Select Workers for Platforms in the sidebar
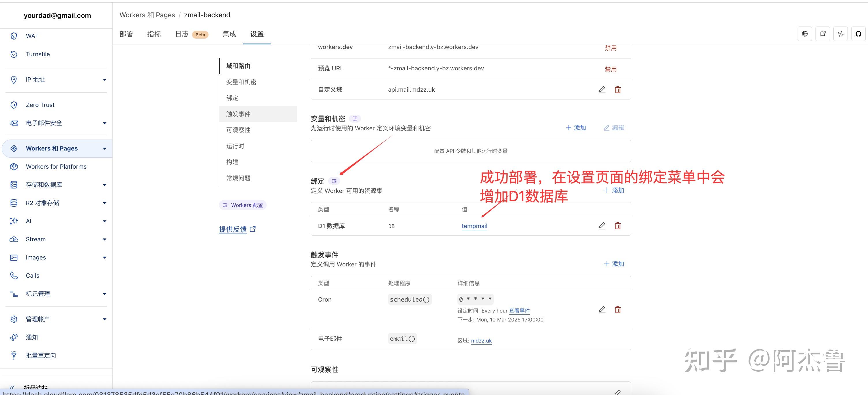868x395 pixels. point(56,166)
